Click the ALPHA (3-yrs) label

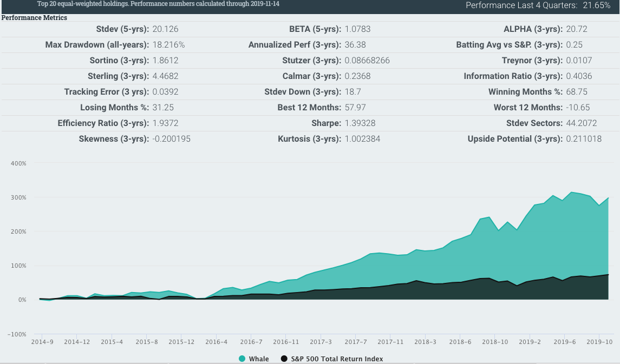533,29
